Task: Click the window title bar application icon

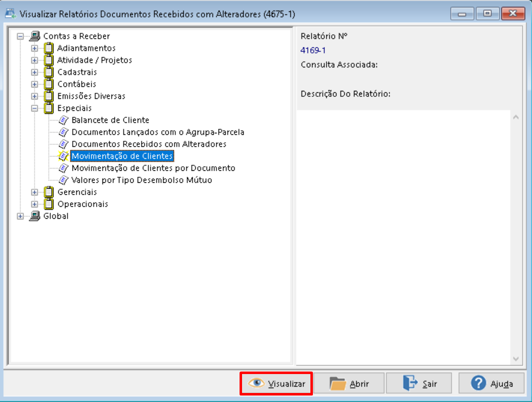Action: pos(10,13)
